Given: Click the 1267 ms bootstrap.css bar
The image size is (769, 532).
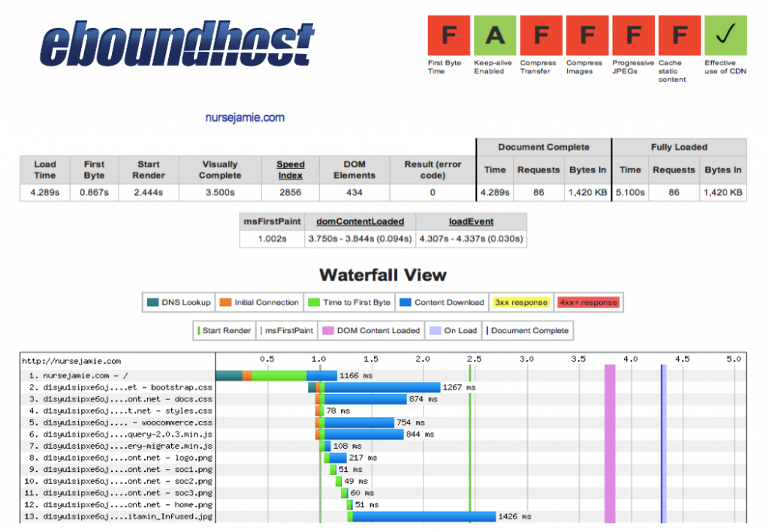Looking at the screenshot, I should pos(374,387).
